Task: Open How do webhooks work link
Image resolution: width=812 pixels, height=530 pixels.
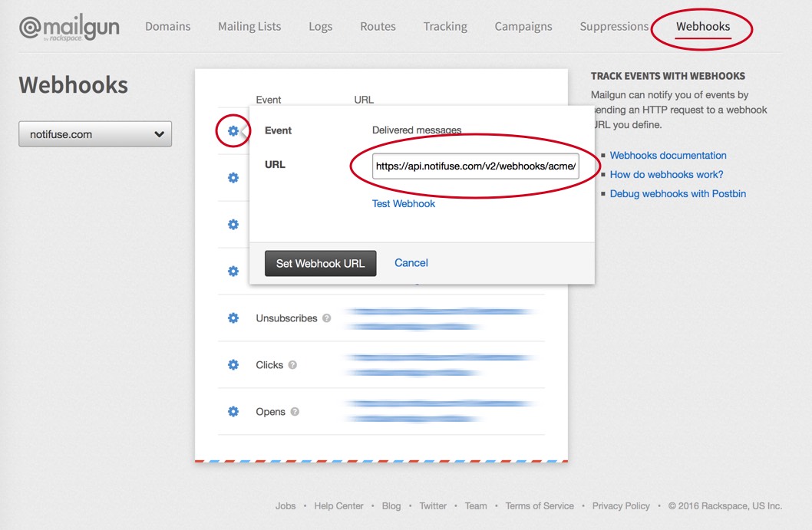Action: tap(666, 174)
